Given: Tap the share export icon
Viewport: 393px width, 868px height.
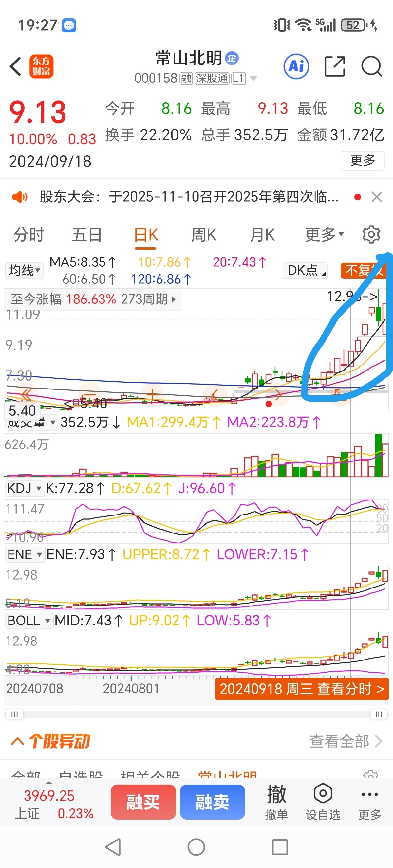Looking at the screenshot, I should [x=334, y=66].
